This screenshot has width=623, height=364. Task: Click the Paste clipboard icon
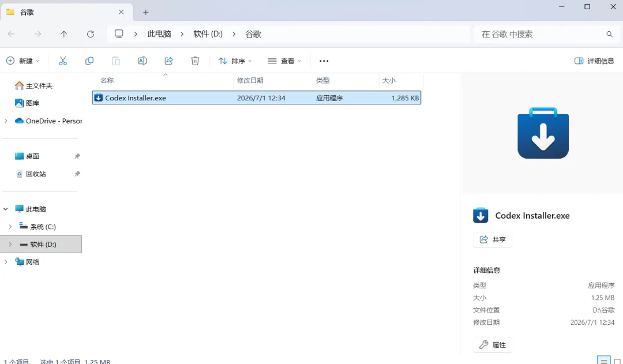115,61
